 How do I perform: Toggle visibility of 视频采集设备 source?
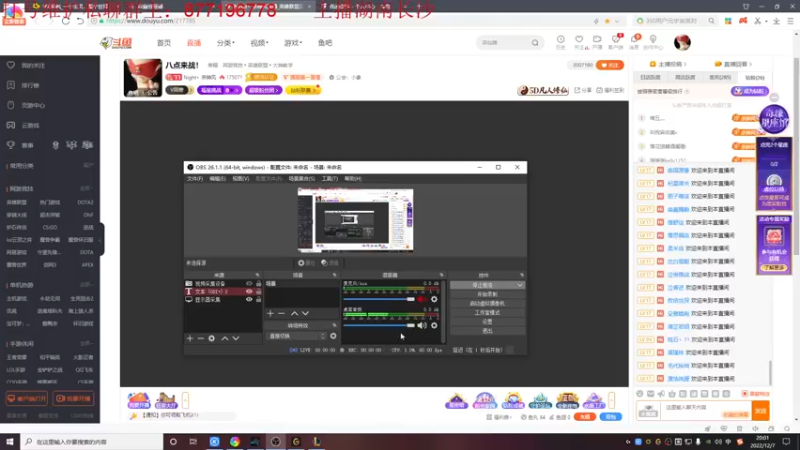coord(249,284)
